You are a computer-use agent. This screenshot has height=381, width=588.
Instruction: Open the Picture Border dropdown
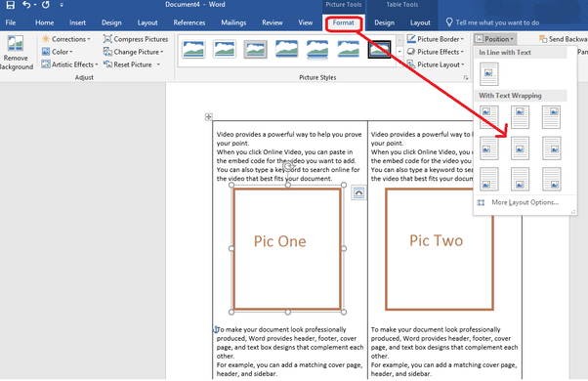click(x=436, y=39)
